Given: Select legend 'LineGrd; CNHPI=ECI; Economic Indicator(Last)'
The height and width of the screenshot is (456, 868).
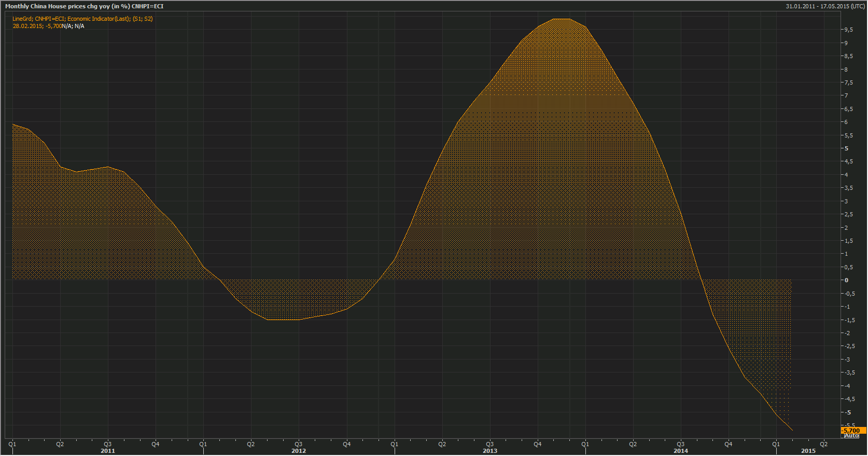Looking at the screenshot, I should click(72, 19).
